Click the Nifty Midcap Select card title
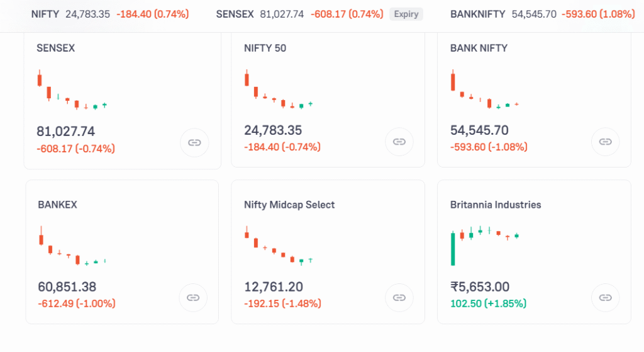Image resolution: width=644 pixels, height=352 pixels. pyautogui.click(x=289, y=205)
